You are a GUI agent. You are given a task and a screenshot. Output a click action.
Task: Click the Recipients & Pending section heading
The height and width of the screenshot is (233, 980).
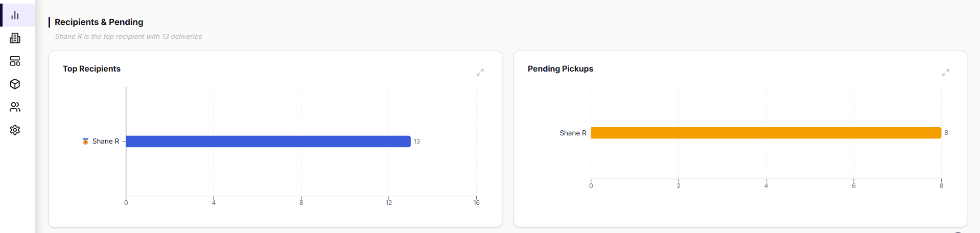click(x=99, y=22)
